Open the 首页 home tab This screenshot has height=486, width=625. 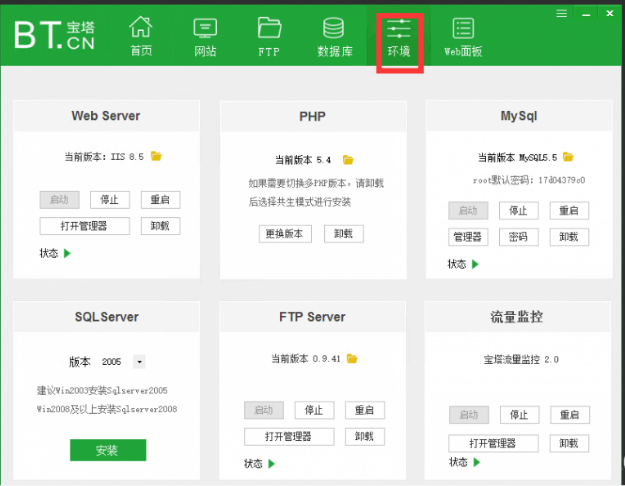141,37
